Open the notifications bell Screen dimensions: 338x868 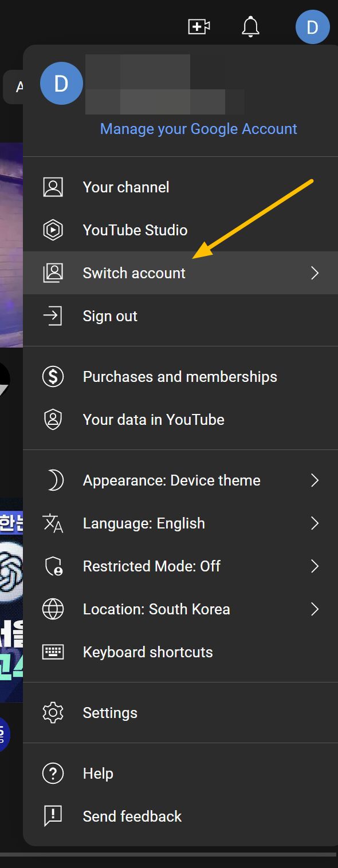tap(250, 27)
